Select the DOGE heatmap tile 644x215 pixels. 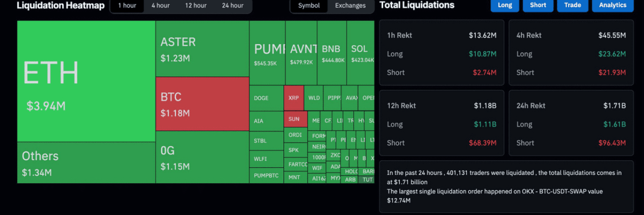266,98
